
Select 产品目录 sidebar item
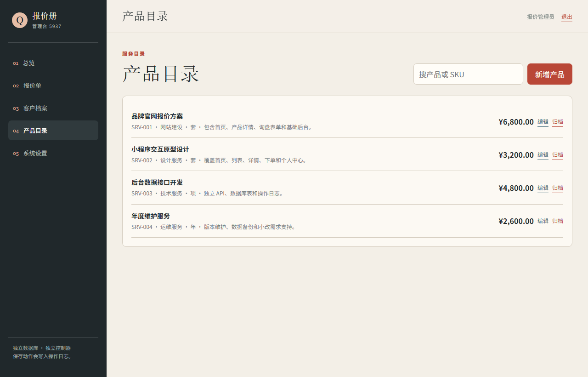[53, 131]
